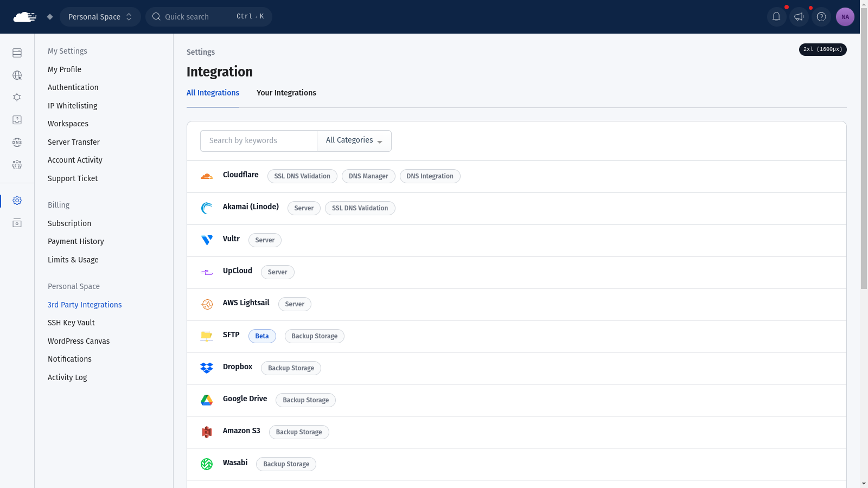
Task: Click the Backup Storage tag beside Dropbox
Action: tap(291, 368)
